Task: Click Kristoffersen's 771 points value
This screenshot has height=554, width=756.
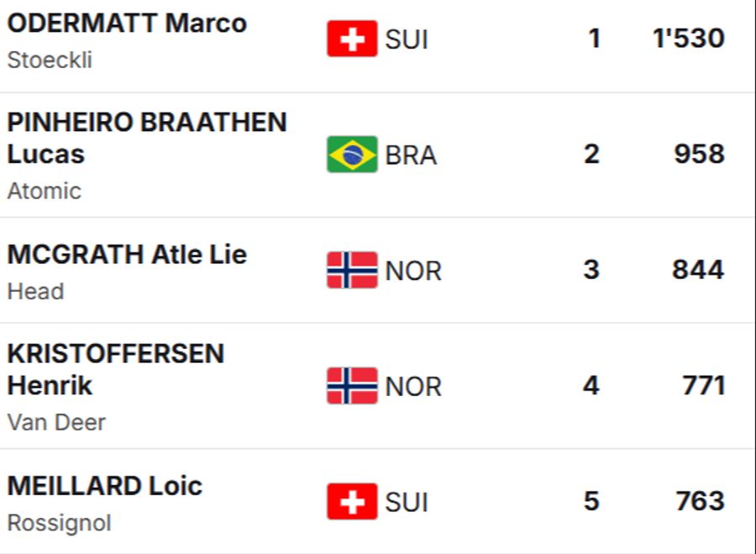Action: 703,386
